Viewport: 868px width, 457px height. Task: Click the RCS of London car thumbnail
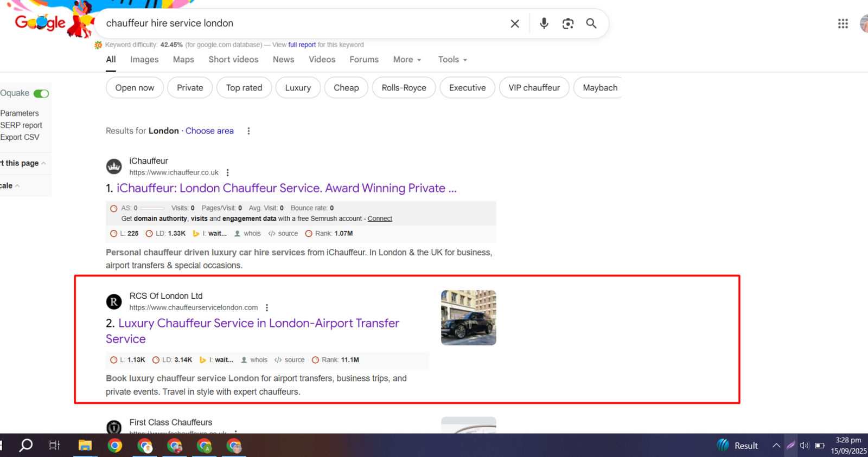[468, 318]
